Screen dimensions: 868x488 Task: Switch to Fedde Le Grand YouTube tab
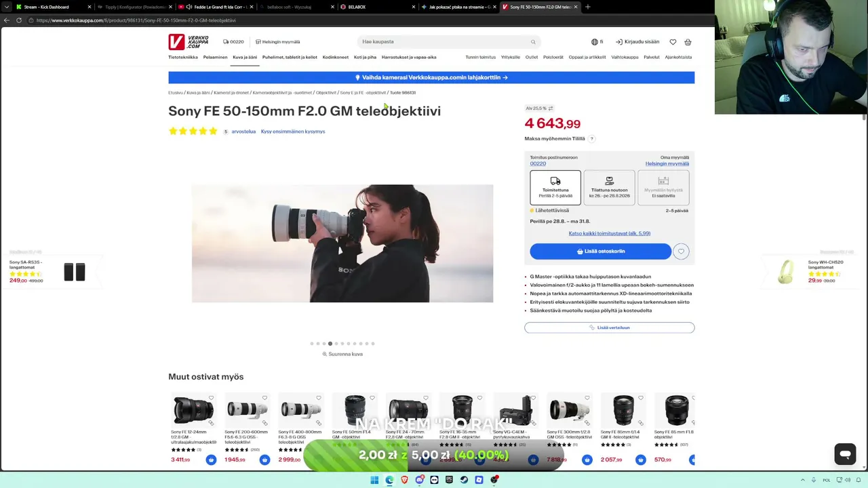[x=215, y=7]
